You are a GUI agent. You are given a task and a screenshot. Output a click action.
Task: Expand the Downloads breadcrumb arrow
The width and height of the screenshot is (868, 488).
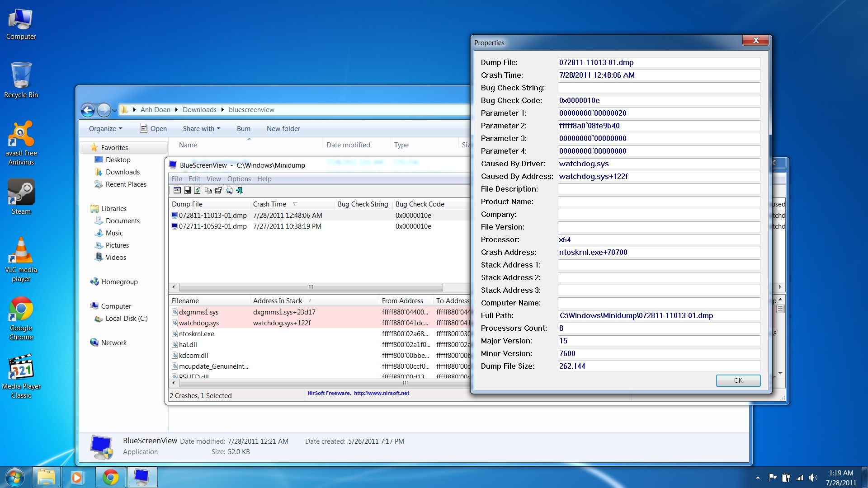coord(222,110)
